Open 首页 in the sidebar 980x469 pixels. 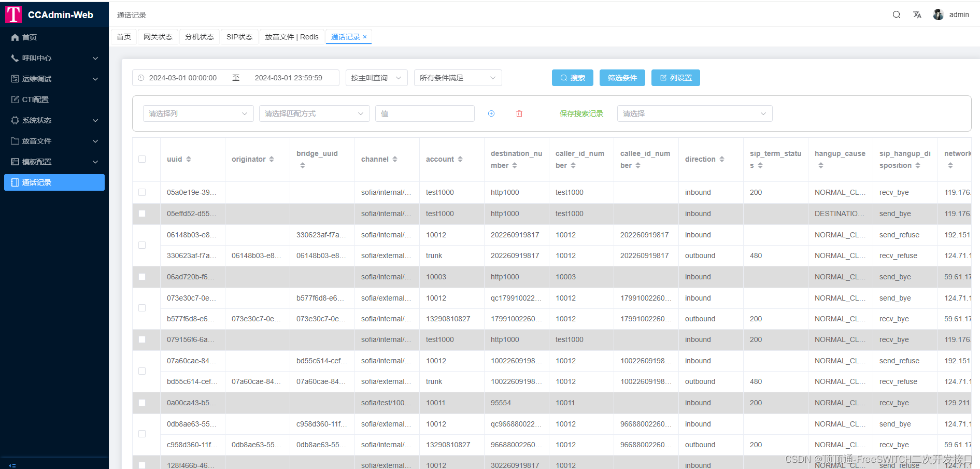[54, 37]
